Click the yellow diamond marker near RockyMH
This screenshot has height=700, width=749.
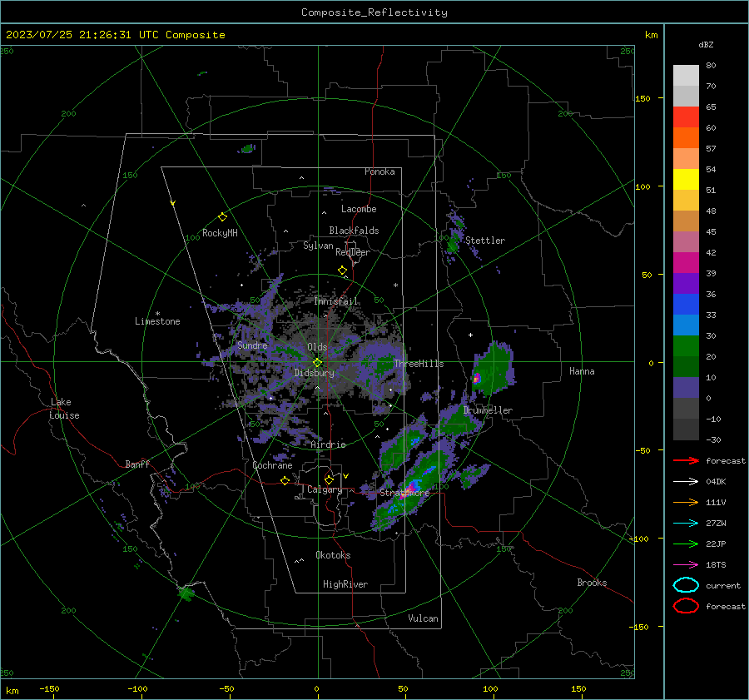click(x=222, y=217)
